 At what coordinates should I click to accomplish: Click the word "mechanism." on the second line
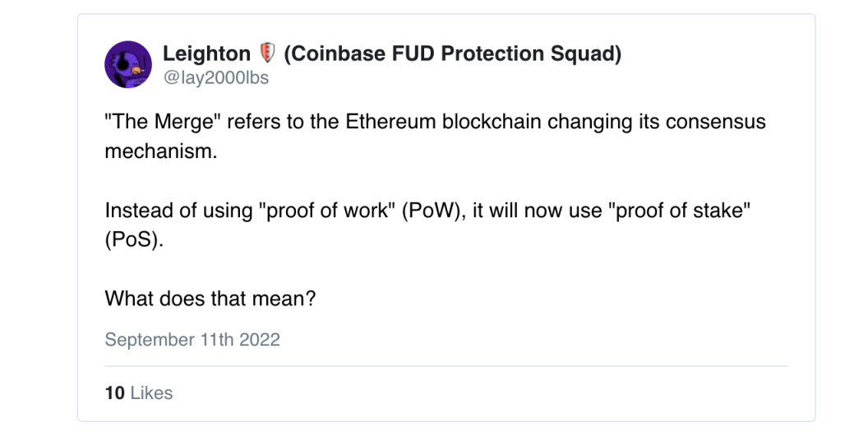tap(161, 152)
